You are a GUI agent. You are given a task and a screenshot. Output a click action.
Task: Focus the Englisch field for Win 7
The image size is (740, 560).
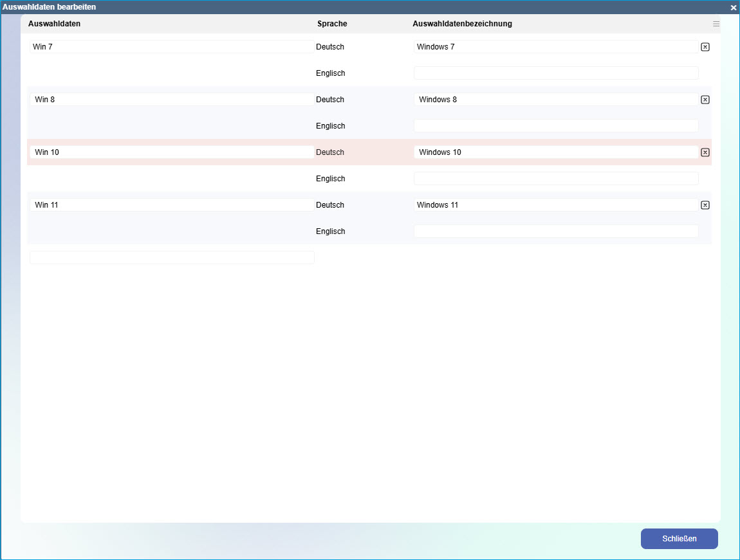[556, 73]
